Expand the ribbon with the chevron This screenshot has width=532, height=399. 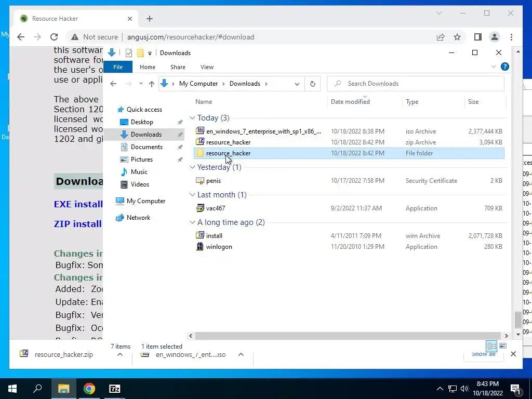tap(494, 67)
